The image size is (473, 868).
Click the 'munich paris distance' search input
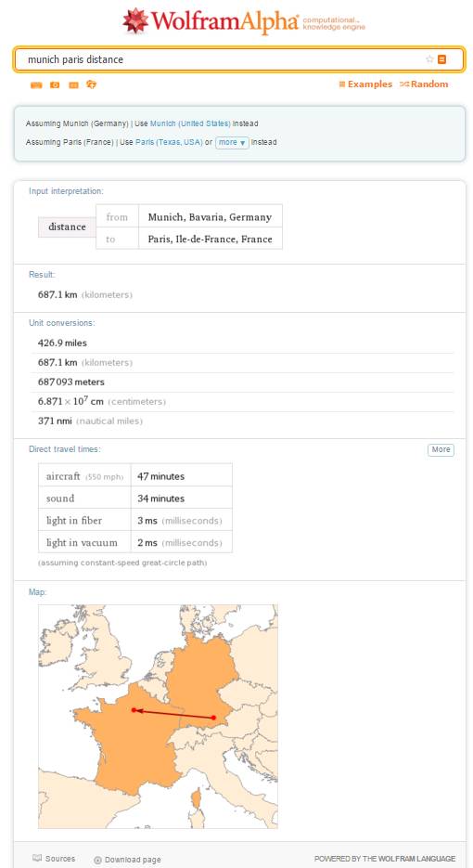[222, 59]
